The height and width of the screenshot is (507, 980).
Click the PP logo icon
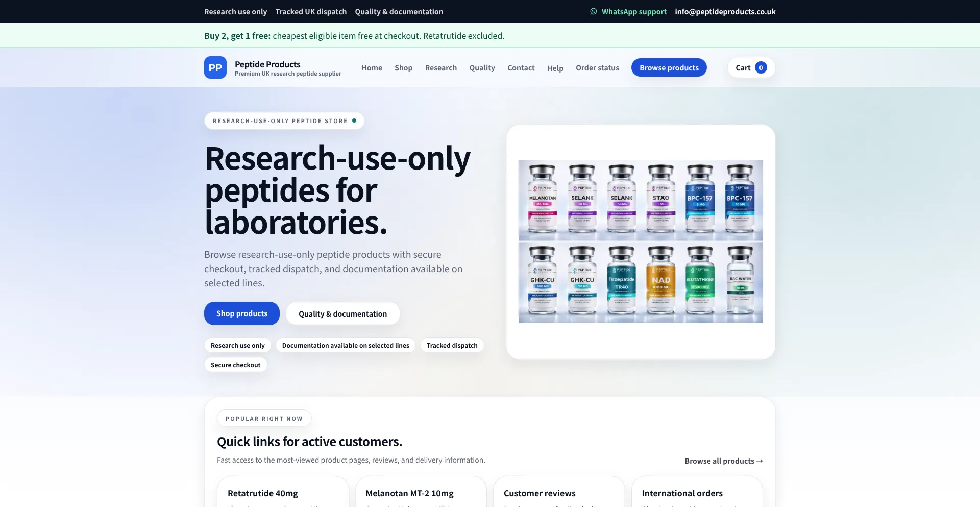pos(215,67)
